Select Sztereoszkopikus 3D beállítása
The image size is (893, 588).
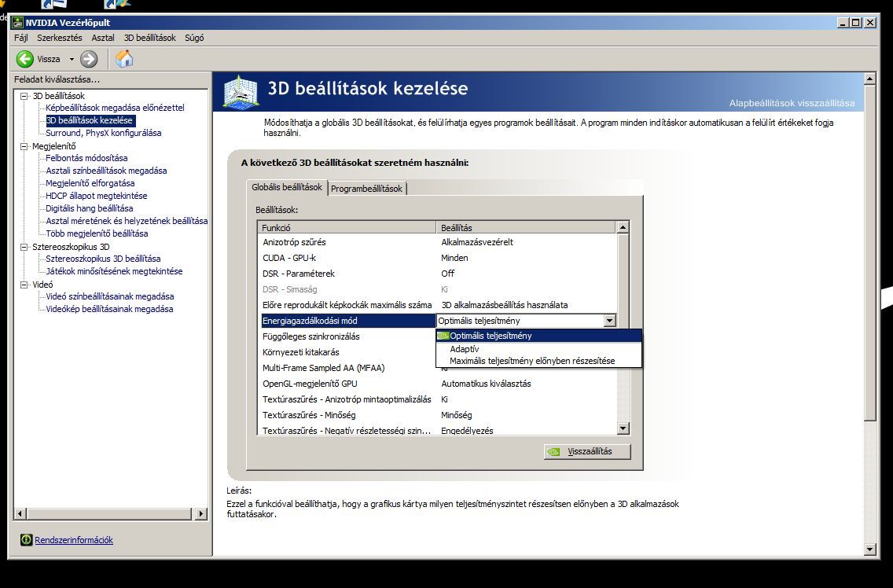tap(103, 259)
